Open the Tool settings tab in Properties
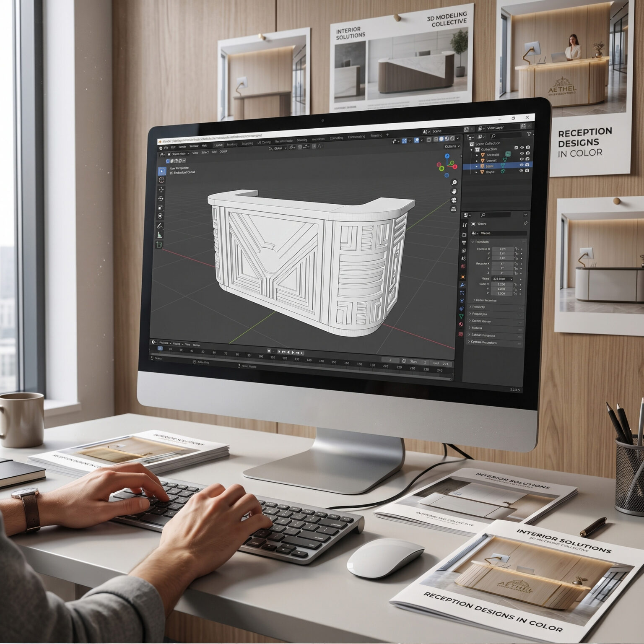This screenshot has height=644, width=644. (x=465, y=225)
